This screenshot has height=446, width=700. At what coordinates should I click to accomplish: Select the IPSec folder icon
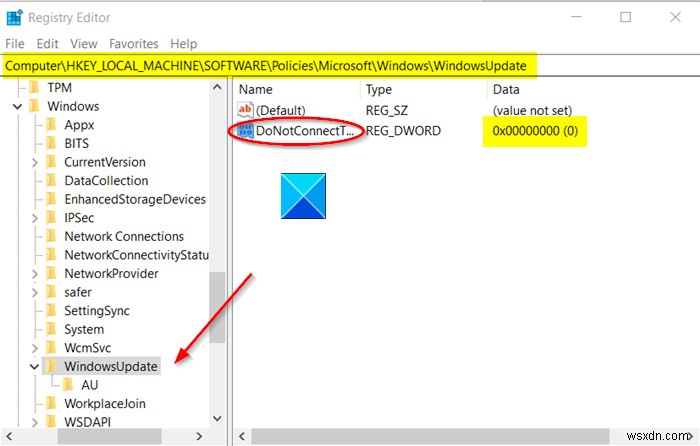tap(51, 218)
